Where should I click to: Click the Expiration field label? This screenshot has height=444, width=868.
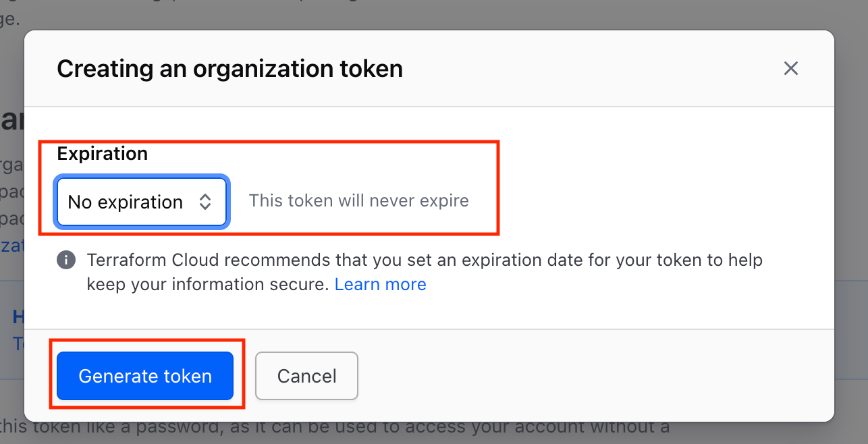tap(103, 154)
